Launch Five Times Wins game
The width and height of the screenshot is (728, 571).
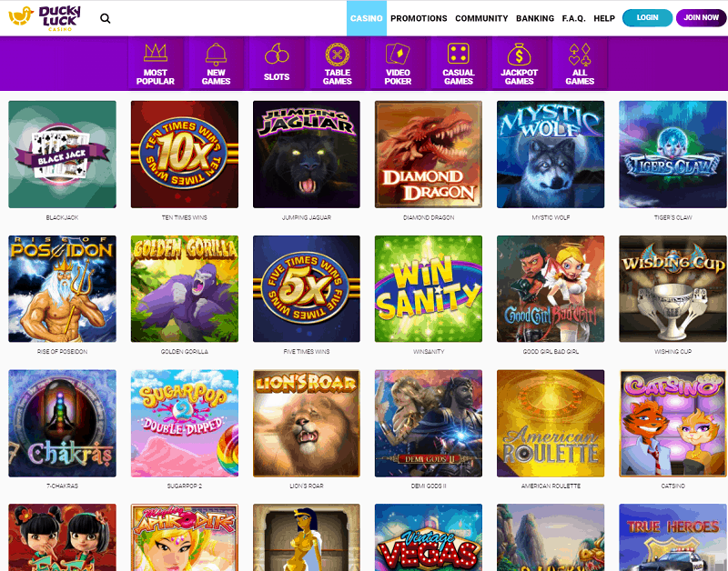click(307, 289)
